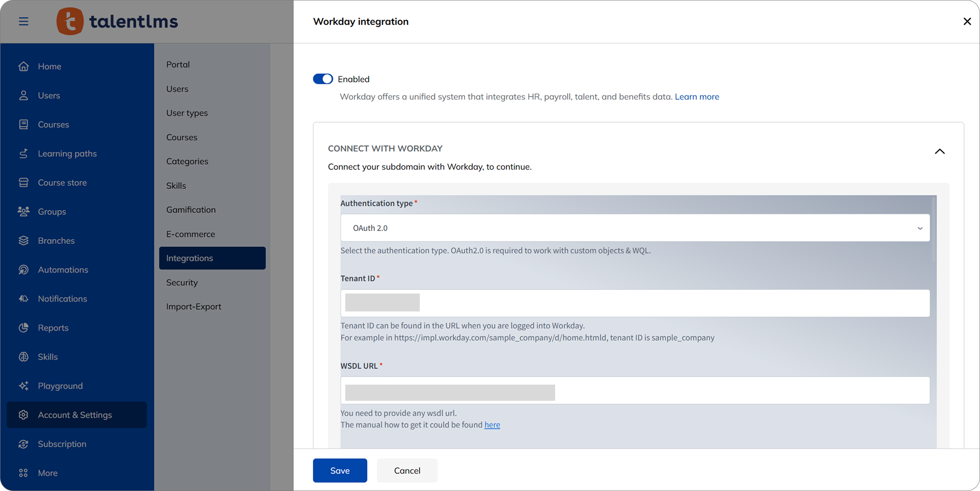
Task: Click the Users person icon in main sidebar
Action: tap(23, 95)
